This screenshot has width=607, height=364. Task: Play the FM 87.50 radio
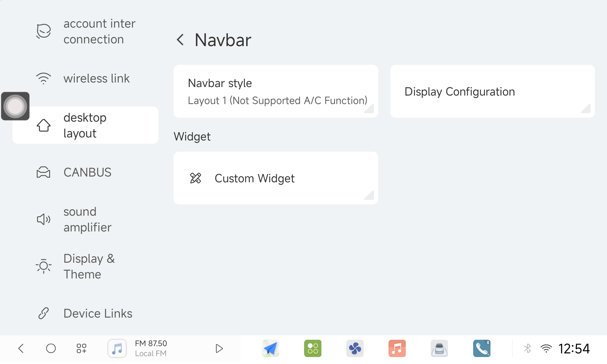click(219, 348)
